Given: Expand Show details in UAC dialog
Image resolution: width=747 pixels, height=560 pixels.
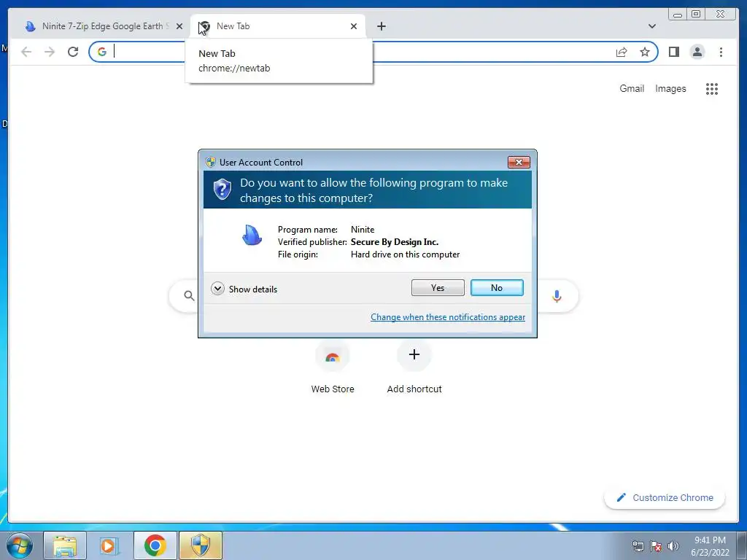Looking at the screenshot, I should tap(244, 289).
